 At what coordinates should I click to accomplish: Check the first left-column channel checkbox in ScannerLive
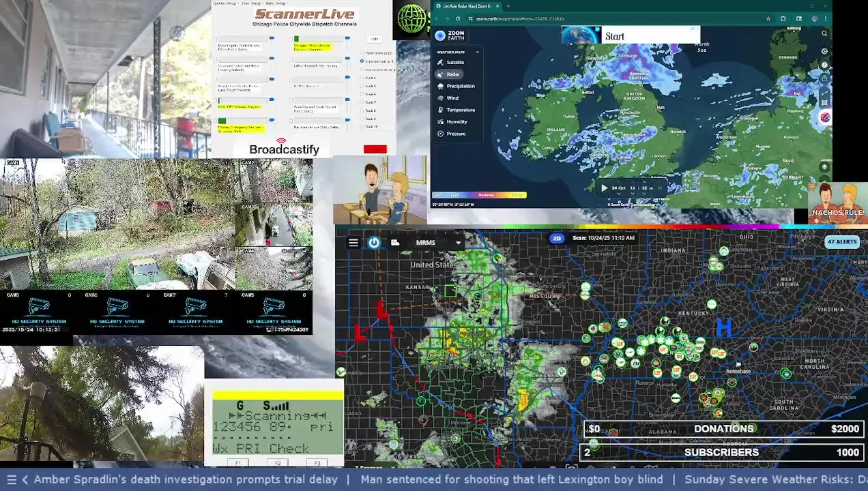[x=215, y=39]
